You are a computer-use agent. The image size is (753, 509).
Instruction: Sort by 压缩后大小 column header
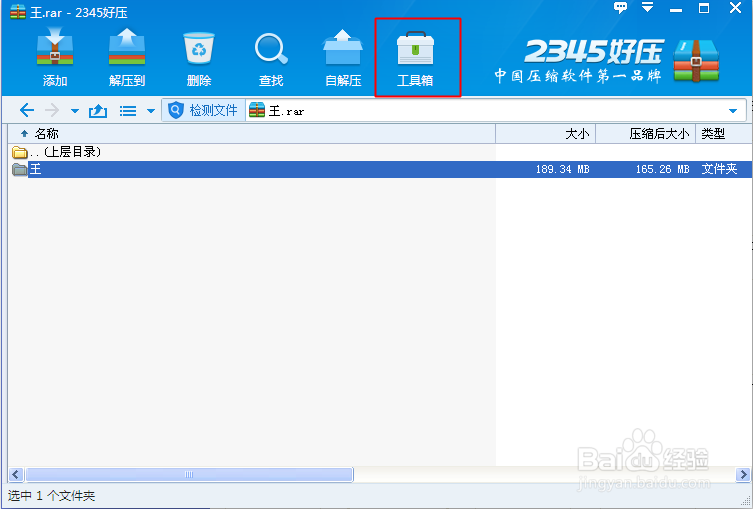[646, 134]
